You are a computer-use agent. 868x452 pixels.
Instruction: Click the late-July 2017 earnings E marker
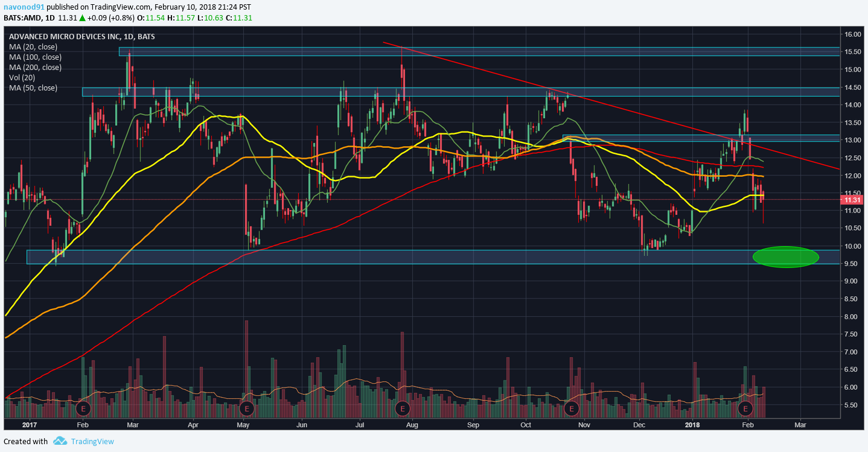(x=402, y=409)
